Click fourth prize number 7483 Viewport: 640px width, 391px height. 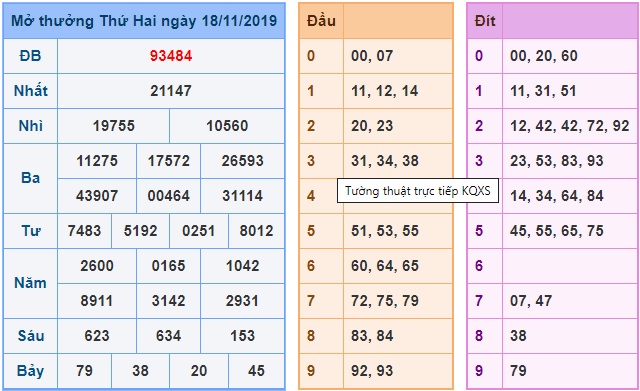tap(84, 231)
